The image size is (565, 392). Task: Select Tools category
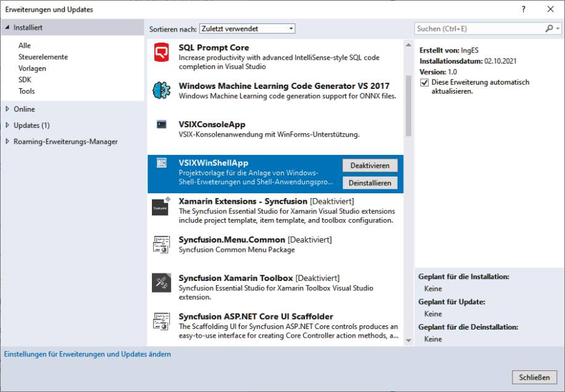(27, 91)
